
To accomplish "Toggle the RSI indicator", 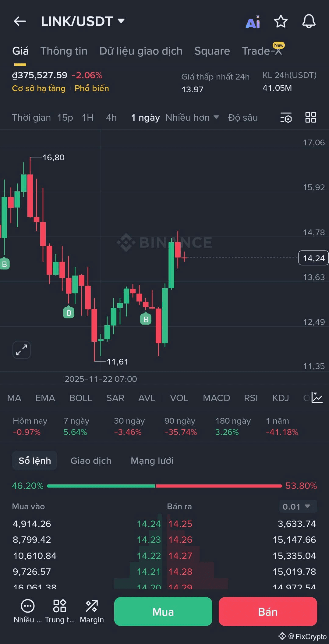I will click(x=251, y=398).
